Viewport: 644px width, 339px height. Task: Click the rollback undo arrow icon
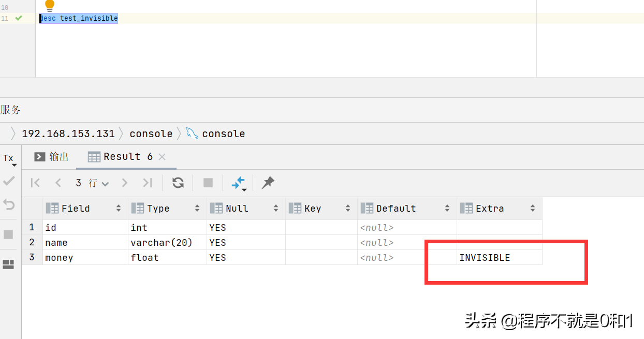click(x=9, y=204)
